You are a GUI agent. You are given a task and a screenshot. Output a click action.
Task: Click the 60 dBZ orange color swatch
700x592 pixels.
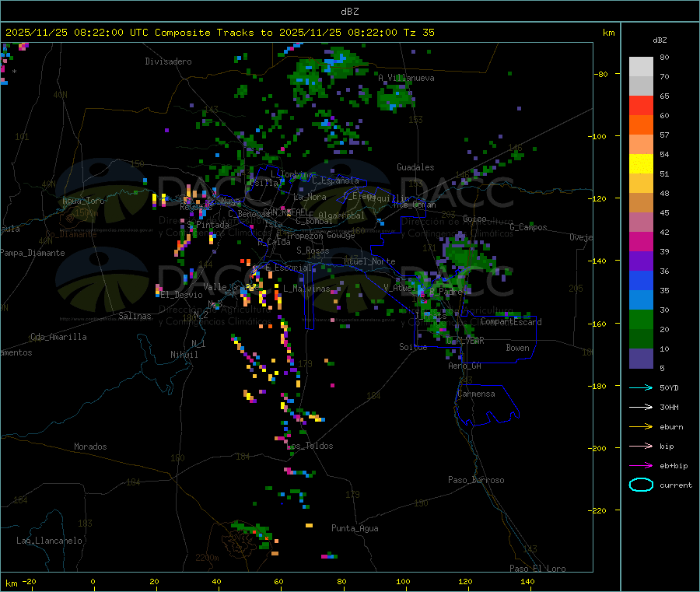pos(641,125)
